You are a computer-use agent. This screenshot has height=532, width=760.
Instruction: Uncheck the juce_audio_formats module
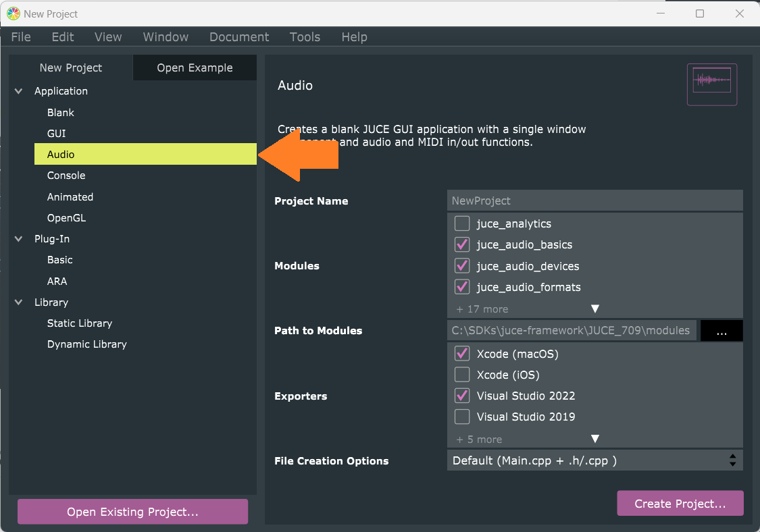tap(462, 287)
